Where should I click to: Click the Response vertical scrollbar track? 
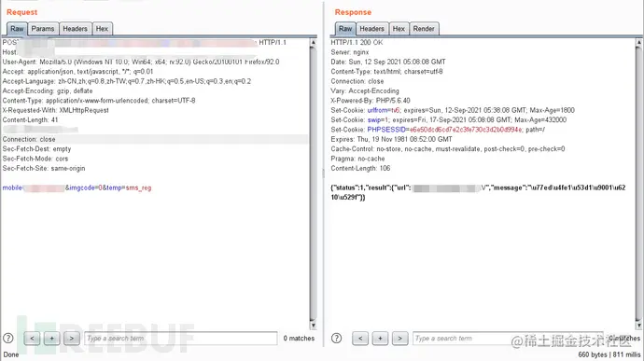click(x=638, y=185)
